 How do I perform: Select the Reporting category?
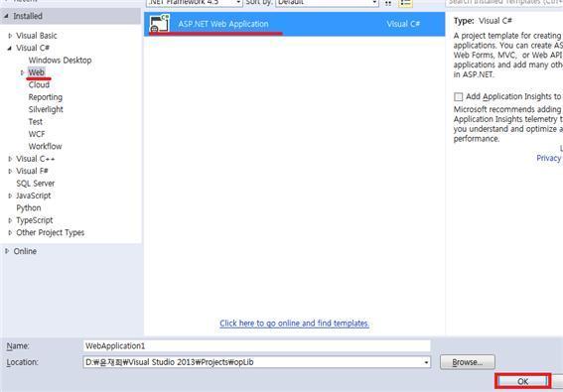(46, 97)
